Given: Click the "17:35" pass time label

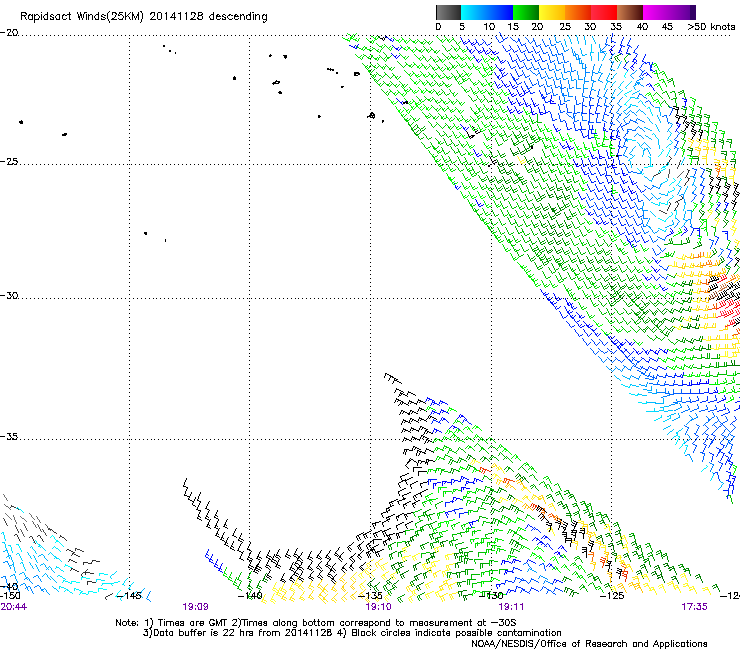Looking at the screenshot, I should pos(694,607).
